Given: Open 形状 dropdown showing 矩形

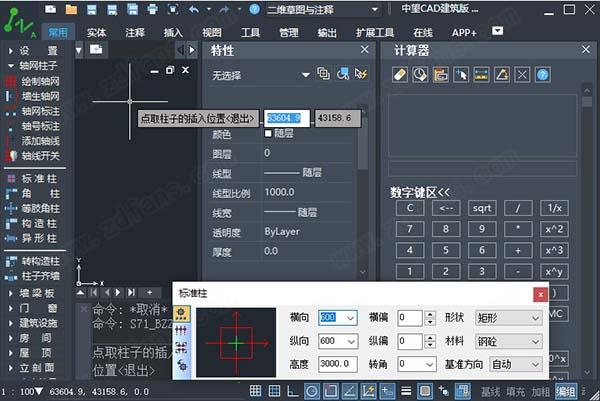Looking at the screenshot, I should (x=509, y=318).
